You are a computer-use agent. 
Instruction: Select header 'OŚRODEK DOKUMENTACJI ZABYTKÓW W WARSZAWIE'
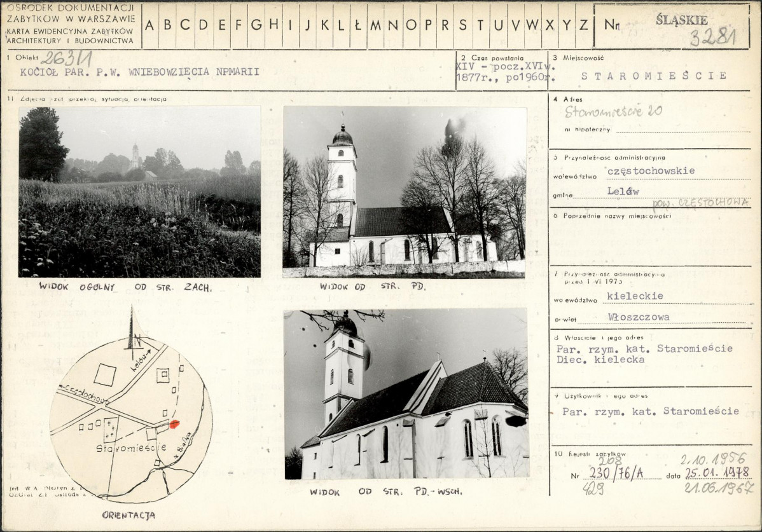71,13
